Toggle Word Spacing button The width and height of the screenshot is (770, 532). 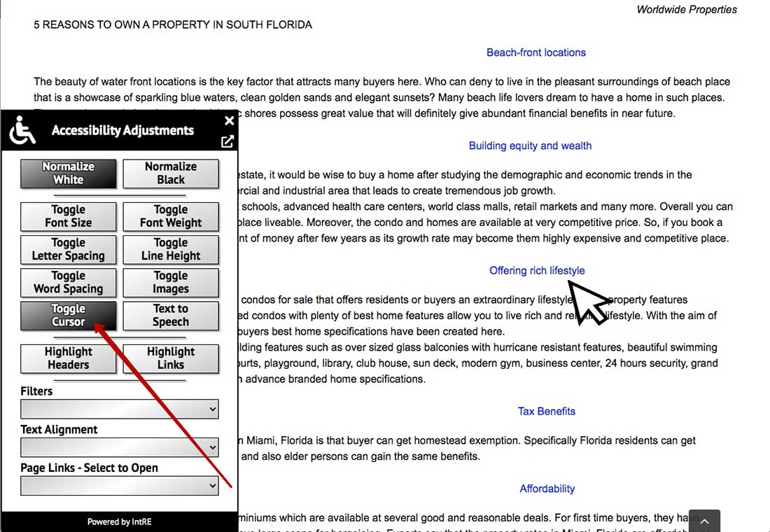(69, 283)
